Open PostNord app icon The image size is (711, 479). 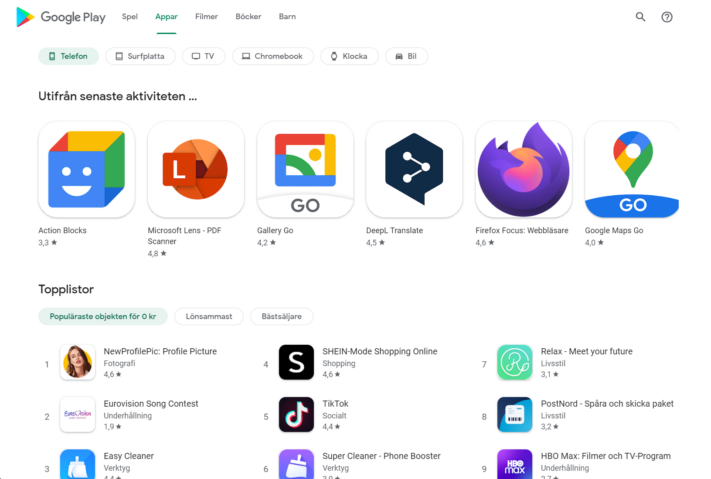515,414
